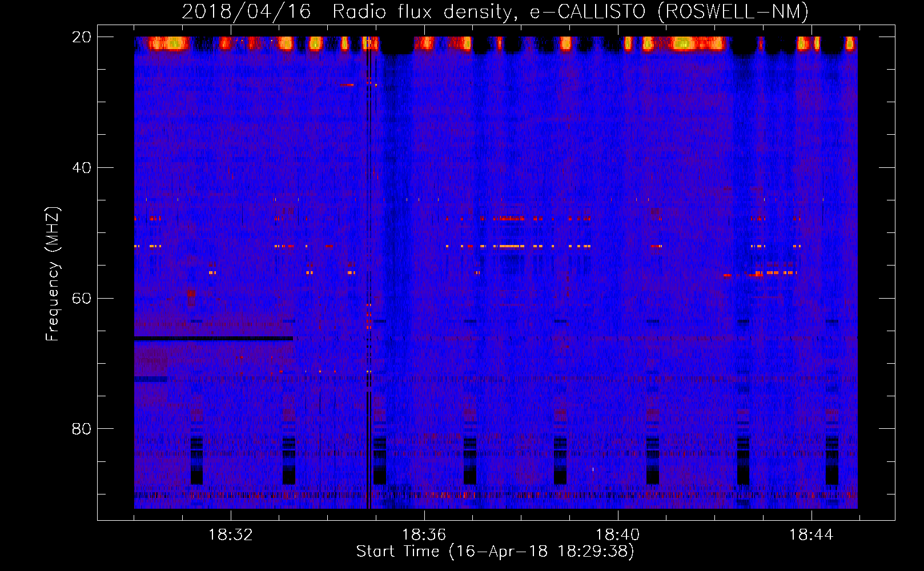Pick the 60 frequency tick label
The image size is (924, 571).
81,298
